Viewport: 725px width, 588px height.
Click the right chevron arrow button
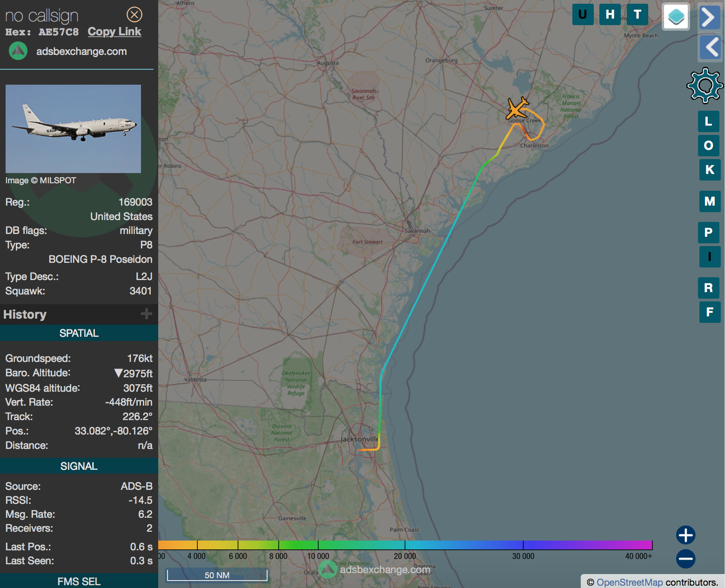click(710, 18)
